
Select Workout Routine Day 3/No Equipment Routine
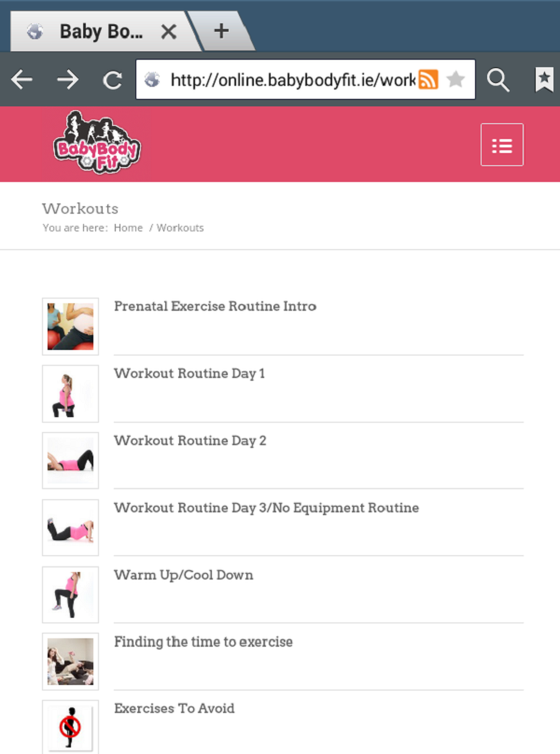267,508
